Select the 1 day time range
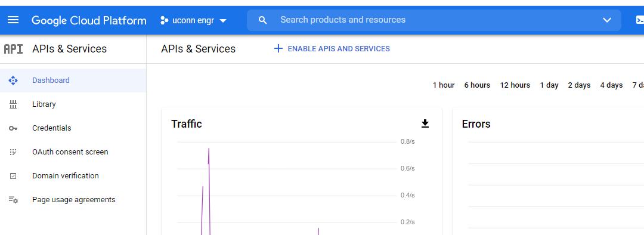 click(549, 85)
